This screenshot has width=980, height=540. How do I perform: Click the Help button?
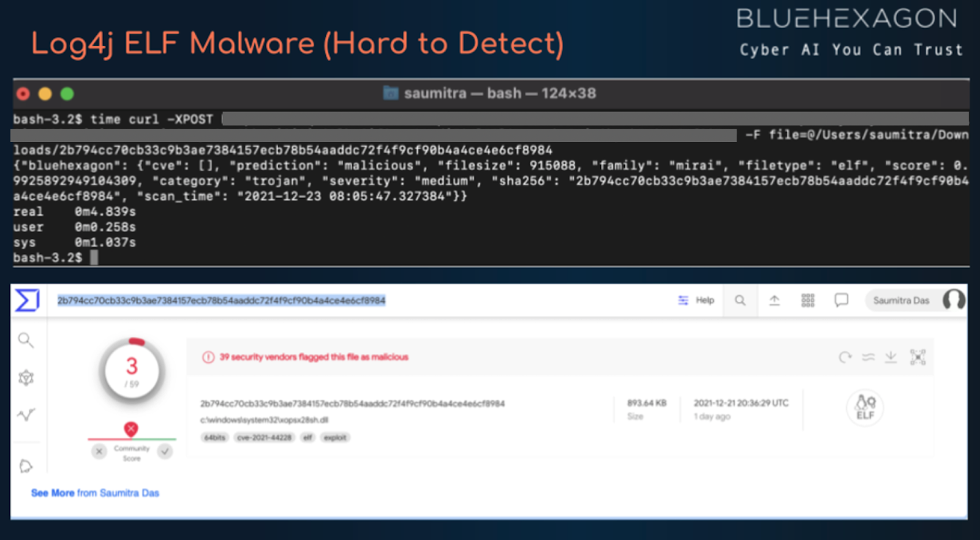point(696,300)
